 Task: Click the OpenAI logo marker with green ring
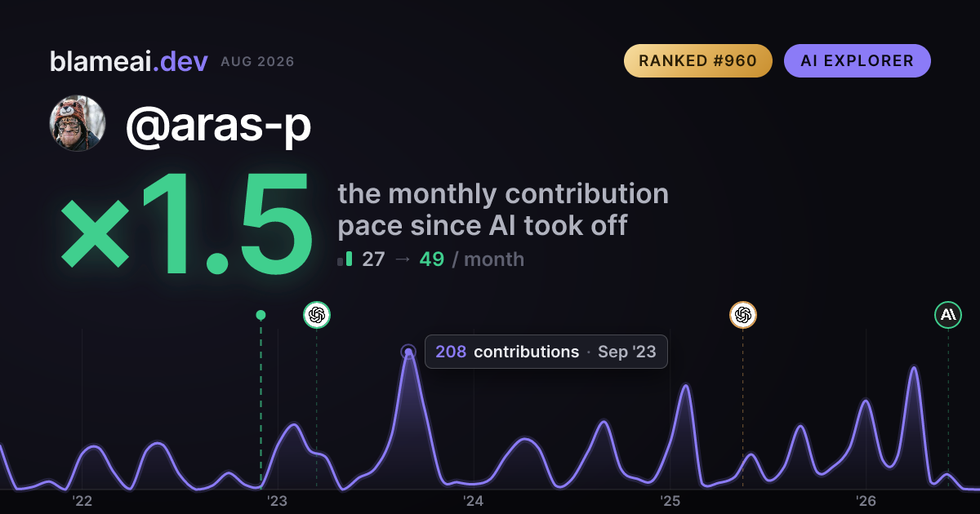pos(317,315)
